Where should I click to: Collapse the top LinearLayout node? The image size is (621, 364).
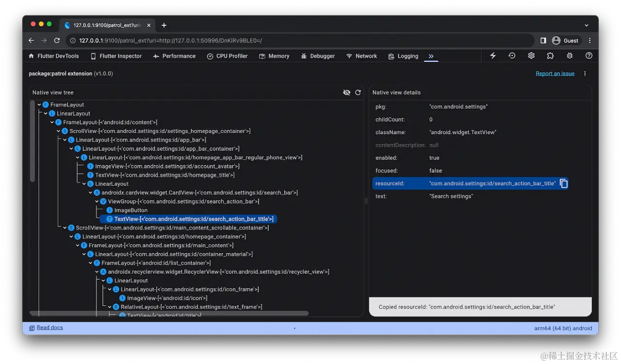click(x=46, y=113)
